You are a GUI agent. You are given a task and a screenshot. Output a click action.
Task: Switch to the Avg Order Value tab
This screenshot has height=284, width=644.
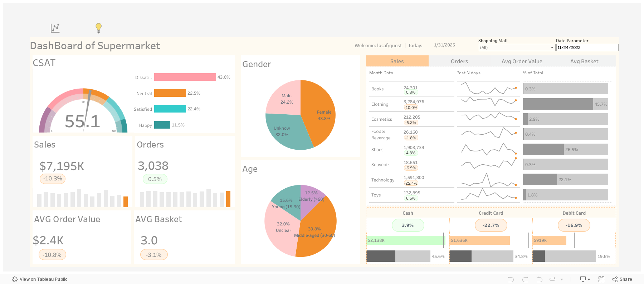[522, 61]
